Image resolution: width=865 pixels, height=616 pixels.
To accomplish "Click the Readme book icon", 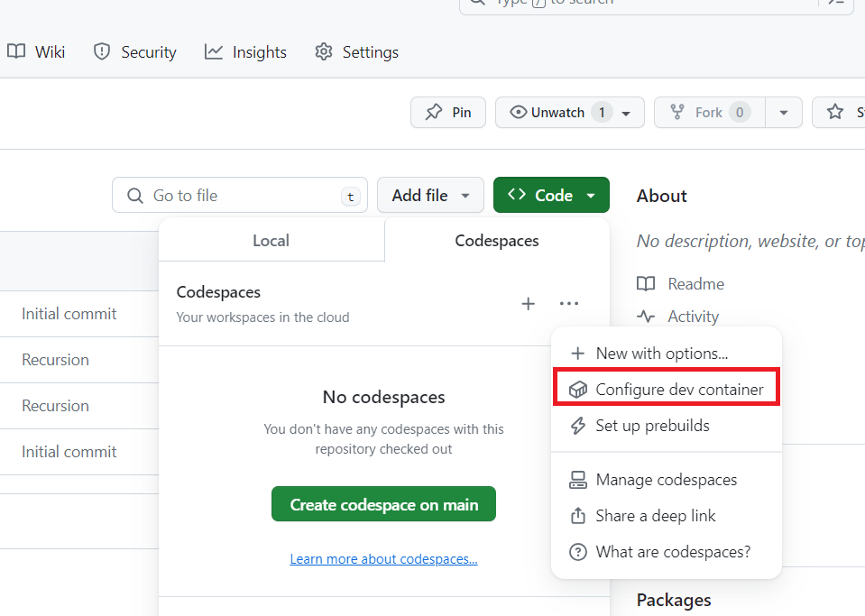I will pyautogui.click(x=646, y=284).
